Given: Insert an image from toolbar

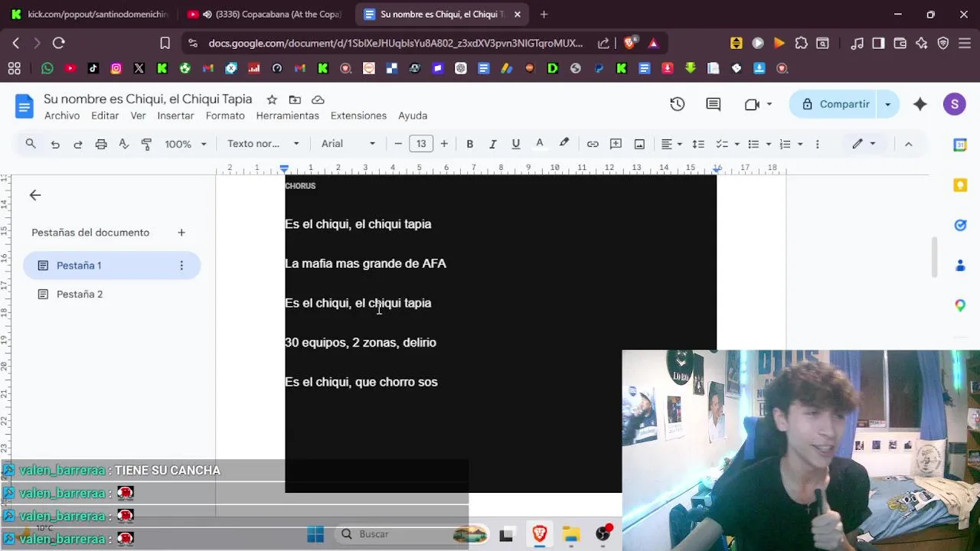Looking at the screenshot, I should [x=639, y=144].
